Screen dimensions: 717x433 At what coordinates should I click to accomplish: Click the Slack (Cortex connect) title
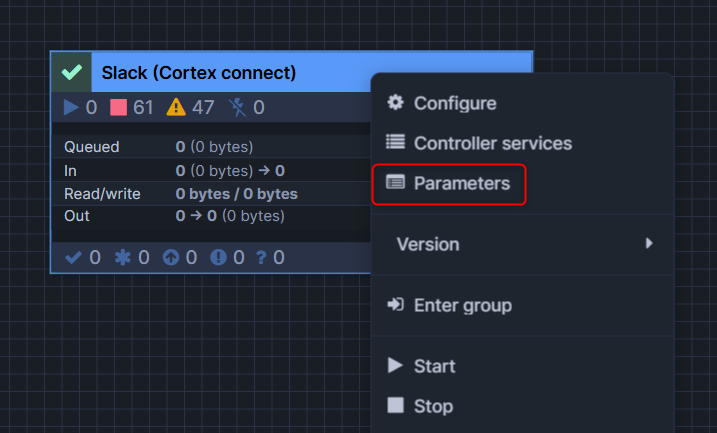199,73
